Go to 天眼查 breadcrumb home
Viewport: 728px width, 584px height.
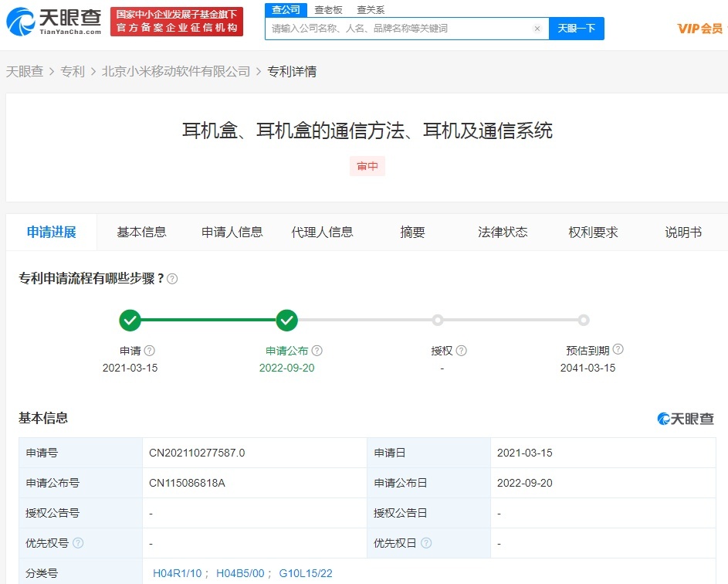pyautogui.click(x=25, y=72)
